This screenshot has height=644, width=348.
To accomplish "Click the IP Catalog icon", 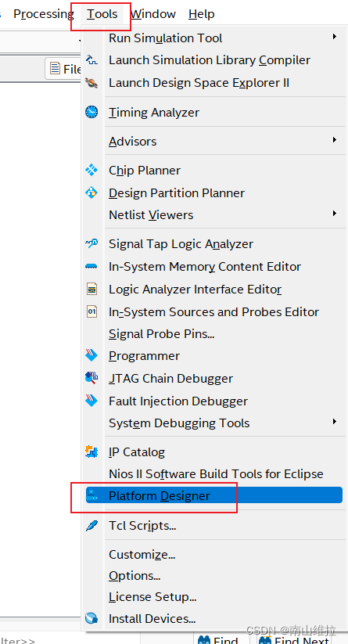I will (91, 452).
